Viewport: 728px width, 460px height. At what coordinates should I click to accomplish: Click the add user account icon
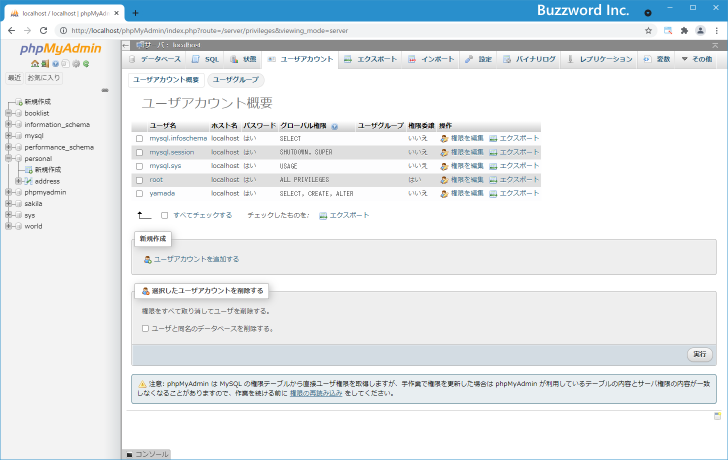148,259
